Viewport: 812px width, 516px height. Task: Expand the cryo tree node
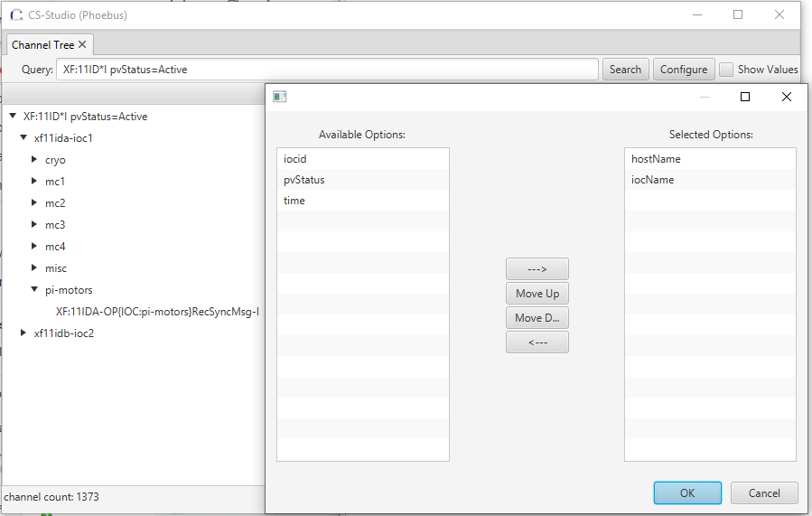(x=34, y=160)
